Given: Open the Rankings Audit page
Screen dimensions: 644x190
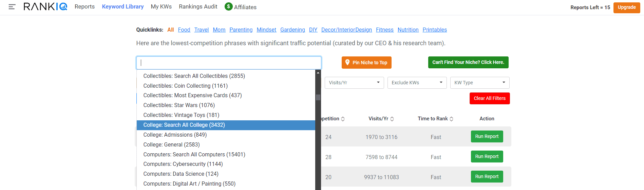Looking at the screenshot, I should coord(198,6).
